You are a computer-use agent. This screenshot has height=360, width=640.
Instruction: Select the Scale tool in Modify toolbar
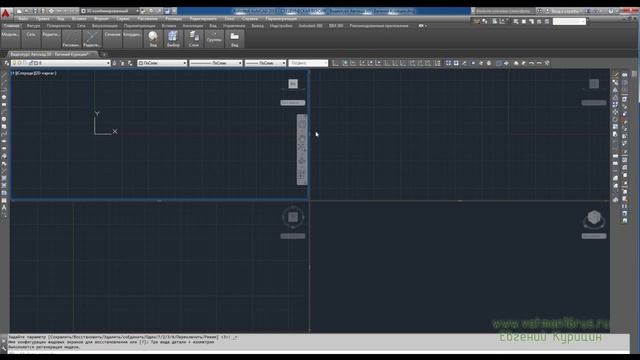click(616, 127)
